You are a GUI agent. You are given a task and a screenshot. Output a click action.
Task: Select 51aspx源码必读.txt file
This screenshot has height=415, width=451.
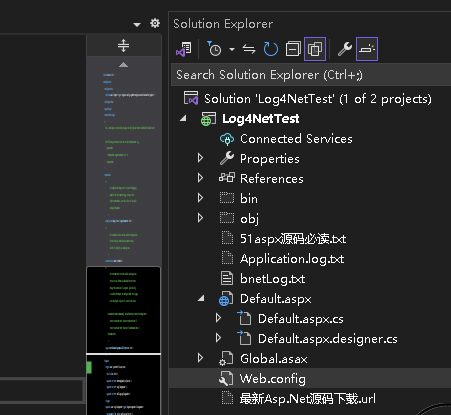click(293, 239)
